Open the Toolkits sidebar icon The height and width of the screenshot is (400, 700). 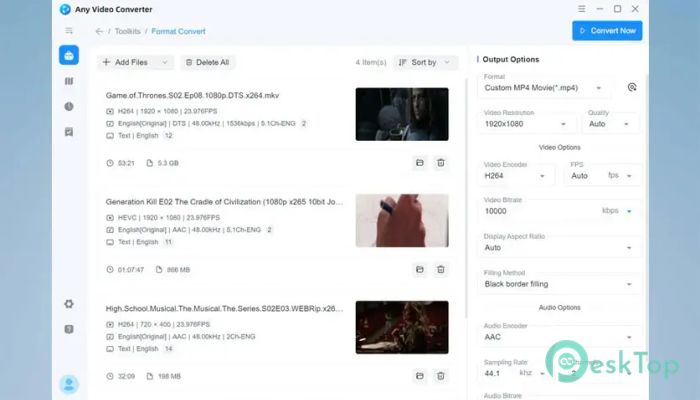pos(69,55)
